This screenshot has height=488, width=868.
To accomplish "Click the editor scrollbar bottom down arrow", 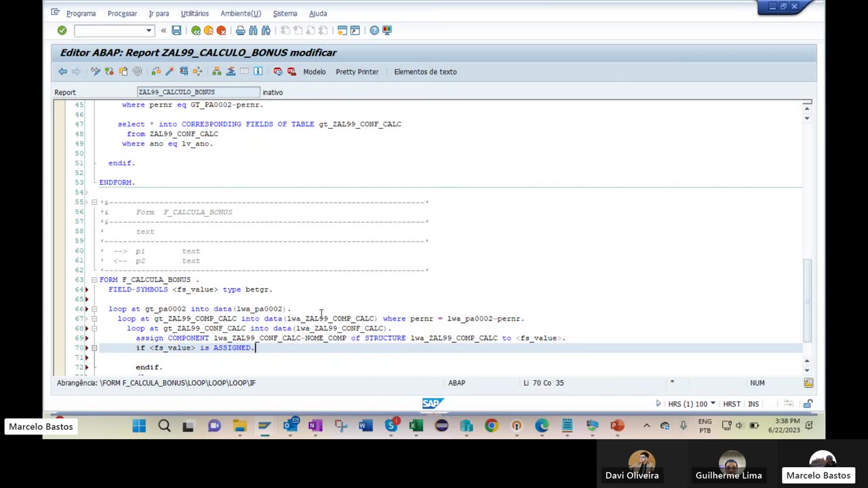I will [807, 371].
